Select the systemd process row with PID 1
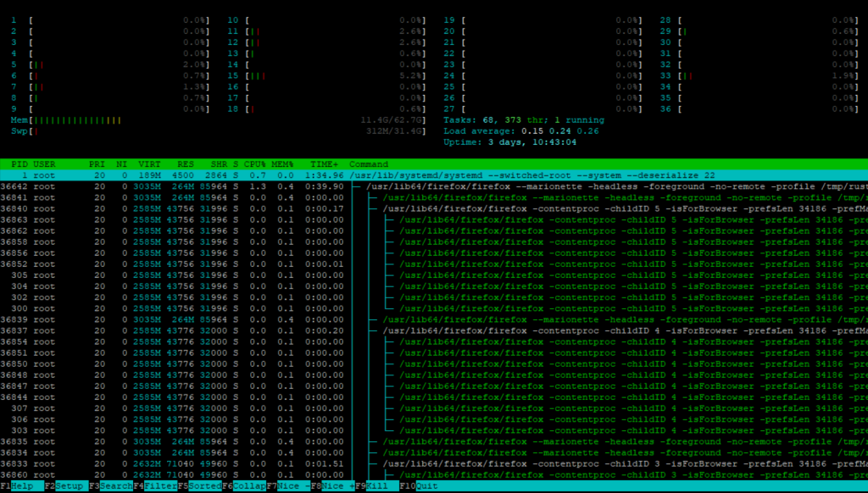Screen dimensions: 868x493 (254, 175)
